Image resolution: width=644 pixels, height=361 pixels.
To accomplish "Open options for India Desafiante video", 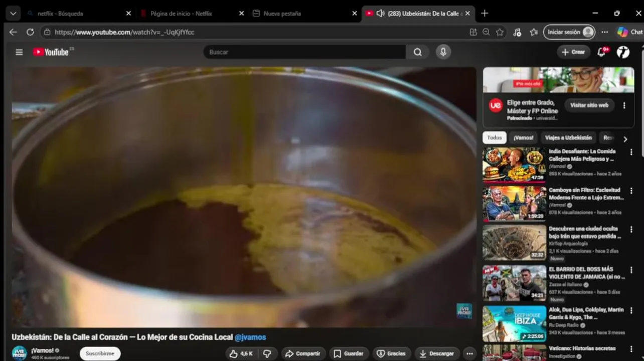I will click(x=631, y=151).
